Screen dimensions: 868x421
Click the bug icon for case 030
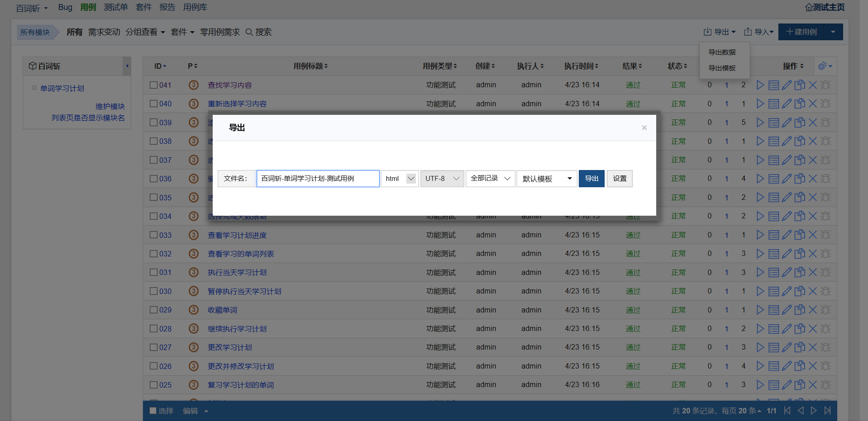825,291
